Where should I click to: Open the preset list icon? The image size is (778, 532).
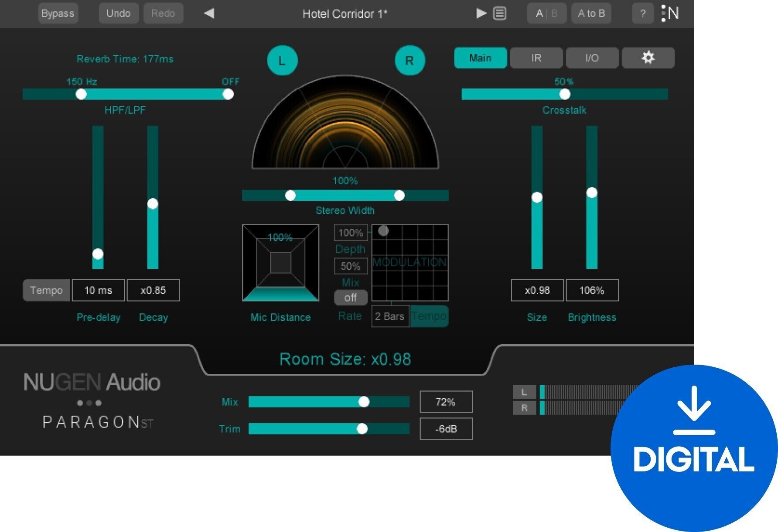point(501,14)
